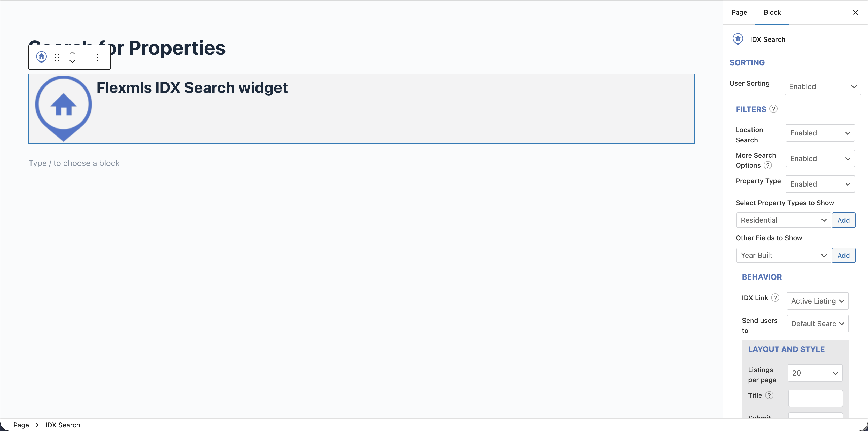Open the User Sorting dropdown

(822, 86)
